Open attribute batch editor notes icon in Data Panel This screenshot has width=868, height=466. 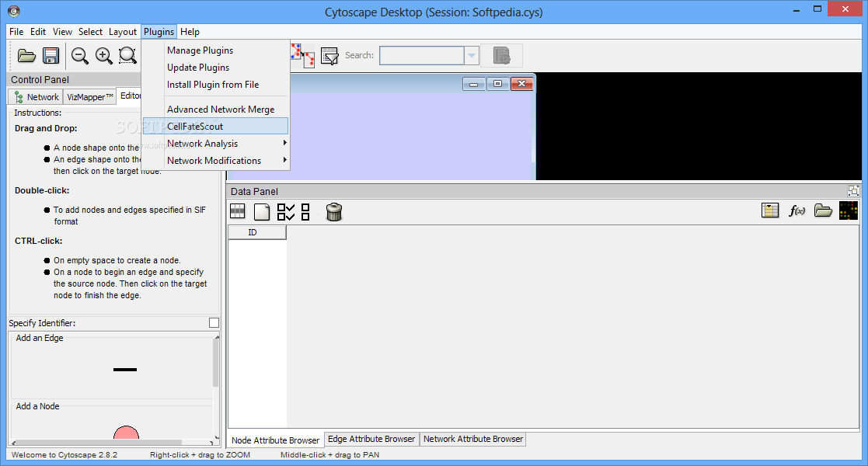[x=770, y=210]
